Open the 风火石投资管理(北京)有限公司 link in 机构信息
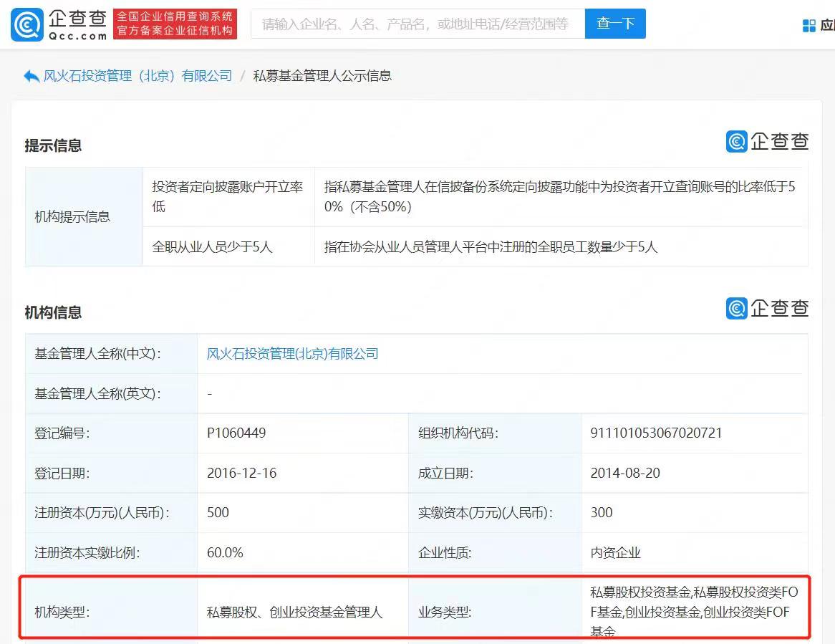 (x=292, y=354)
